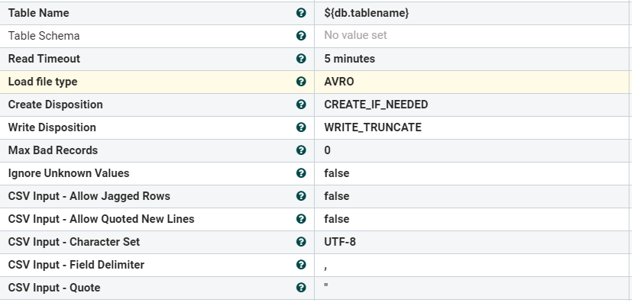Change Create Disposition value CREATE_IF_NEEDED
Screen dimensions: 644x306
(376, 105)
